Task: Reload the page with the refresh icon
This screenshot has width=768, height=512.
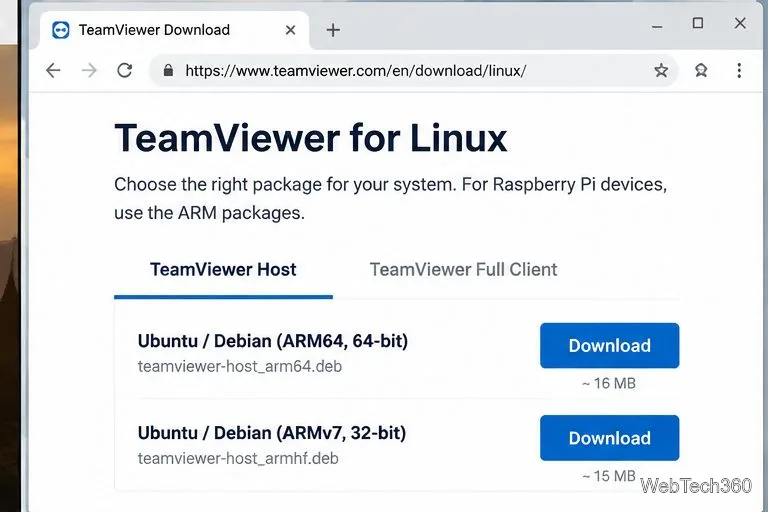Action: (124, 71)
